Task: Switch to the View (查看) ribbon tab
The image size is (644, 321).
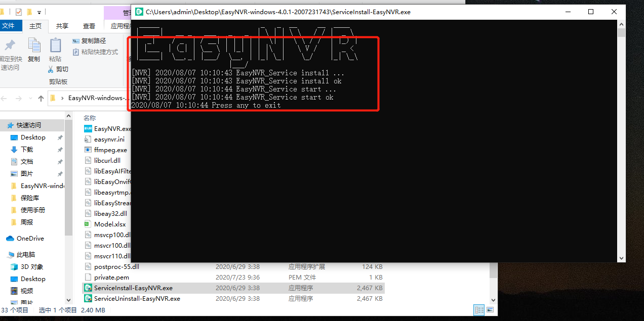Action: tap(89, 26)
